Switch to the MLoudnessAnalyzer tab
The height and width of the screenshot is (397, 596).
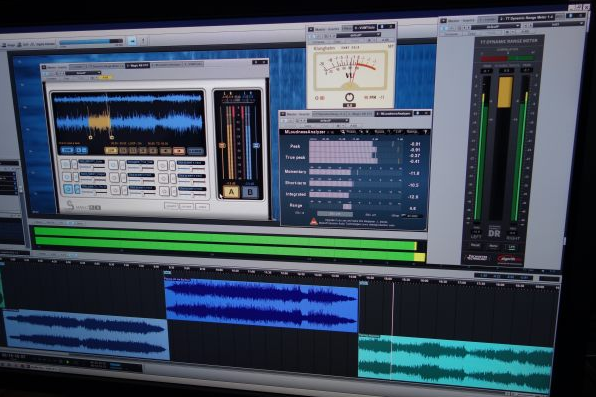coord(393,114)
